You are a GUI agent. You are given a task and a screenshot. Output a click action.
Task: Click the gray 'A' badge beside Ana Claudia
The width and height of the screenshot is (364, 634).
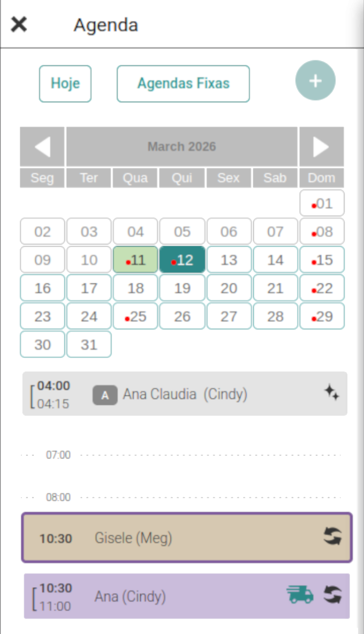point(105,395)
